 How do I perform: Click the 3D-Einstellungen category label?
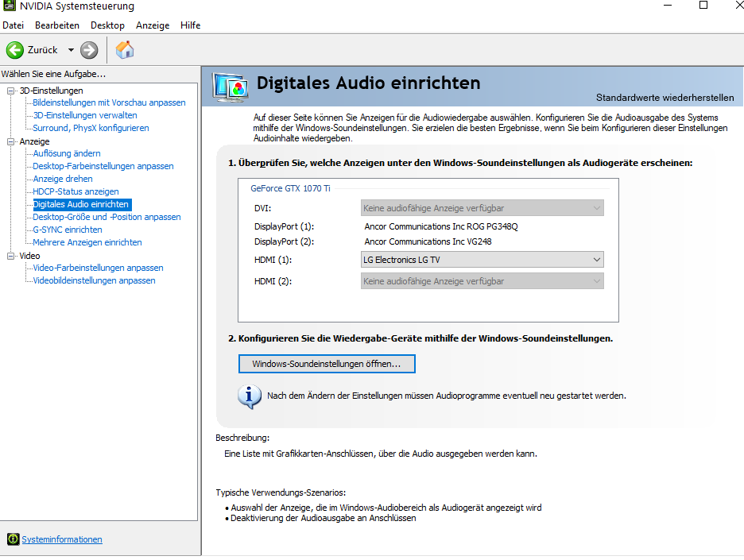click(x=51, y=91)
